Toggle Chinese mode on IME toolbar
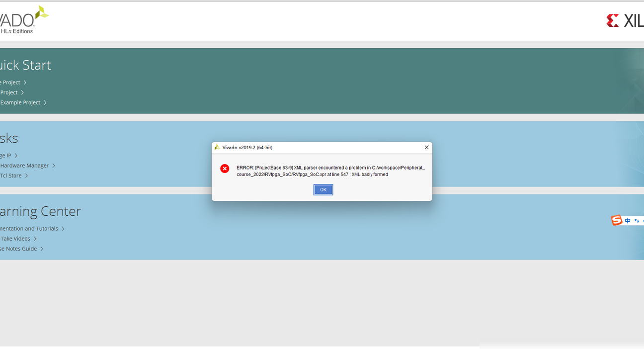Viewport: 644px width, 349px height. point(628,221)
